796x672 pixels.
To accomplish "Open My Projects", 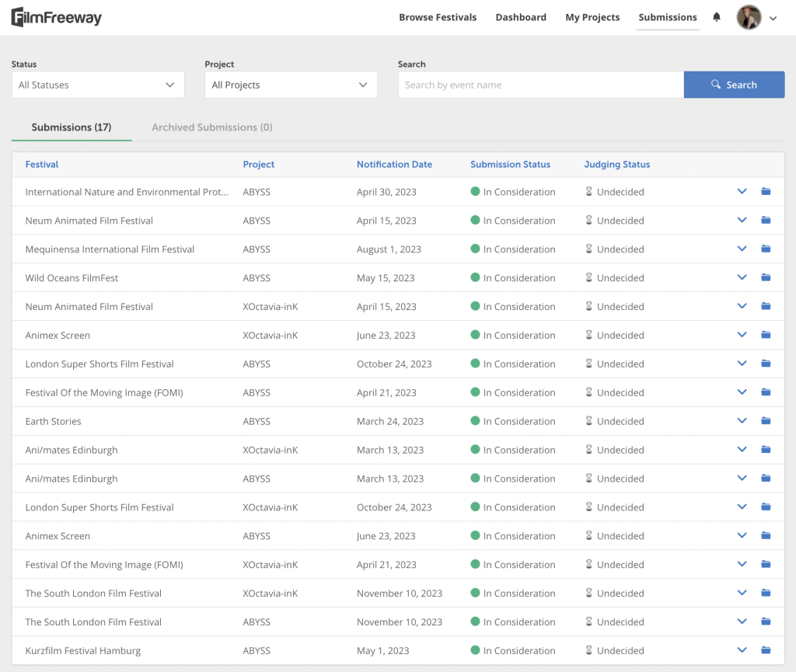I will (592, 17).
